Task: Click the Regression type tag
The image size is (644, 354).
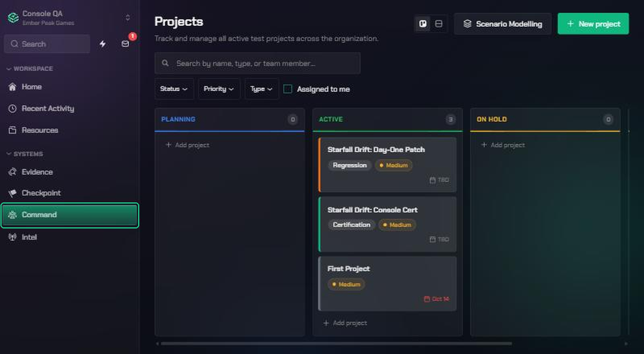Action: [x=350, y=165]
